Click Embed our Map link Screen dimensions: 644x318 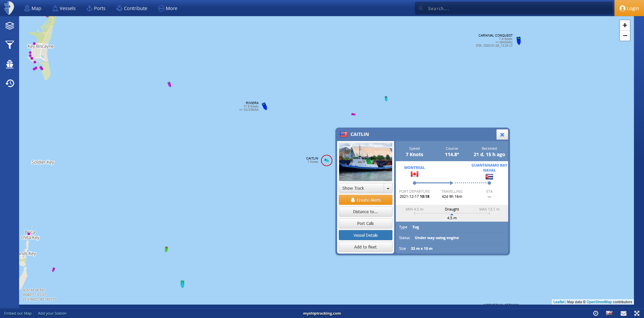[x=18, y=313]
